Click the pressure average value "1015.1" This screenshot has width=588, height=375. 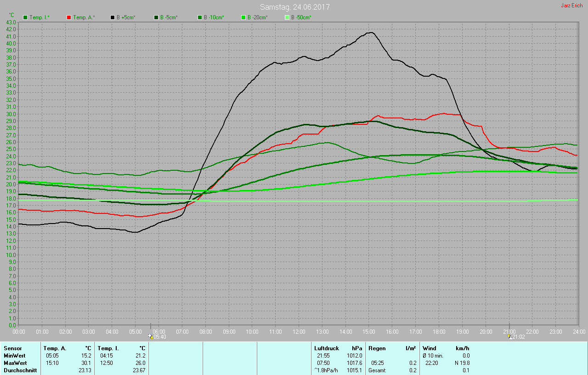[x=355, y=370]
